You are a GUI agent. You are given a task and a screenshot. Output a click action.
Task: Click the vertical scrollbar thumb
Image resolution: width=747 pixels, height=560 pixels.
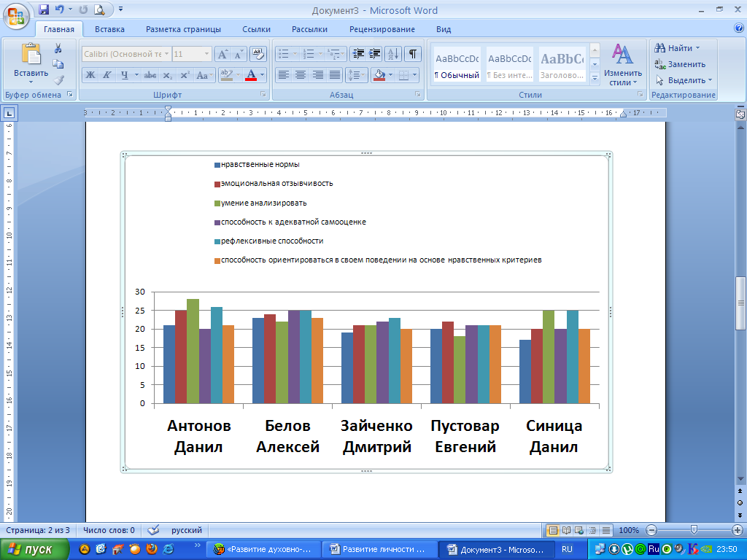[740, 303]
